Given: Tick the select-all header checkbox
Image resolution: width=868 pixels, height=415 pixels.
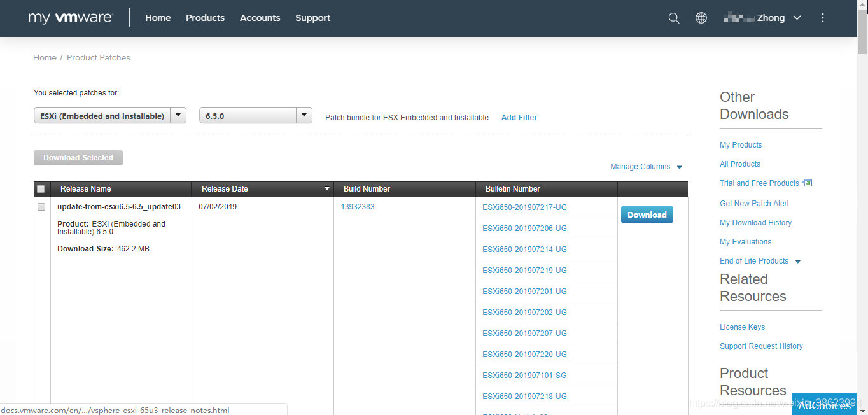Looking at the screenshot, I should click(x=41, y=189).
